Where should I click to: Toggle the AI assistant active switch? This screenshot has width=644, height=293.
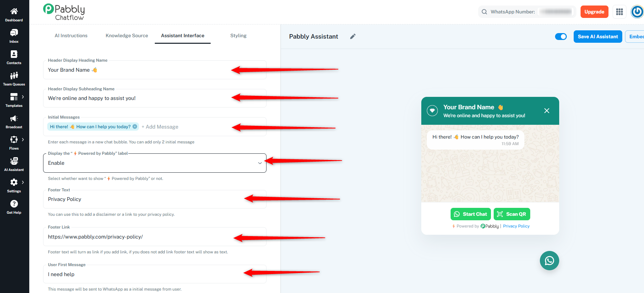pyautogui.click(x=561, y=37)
